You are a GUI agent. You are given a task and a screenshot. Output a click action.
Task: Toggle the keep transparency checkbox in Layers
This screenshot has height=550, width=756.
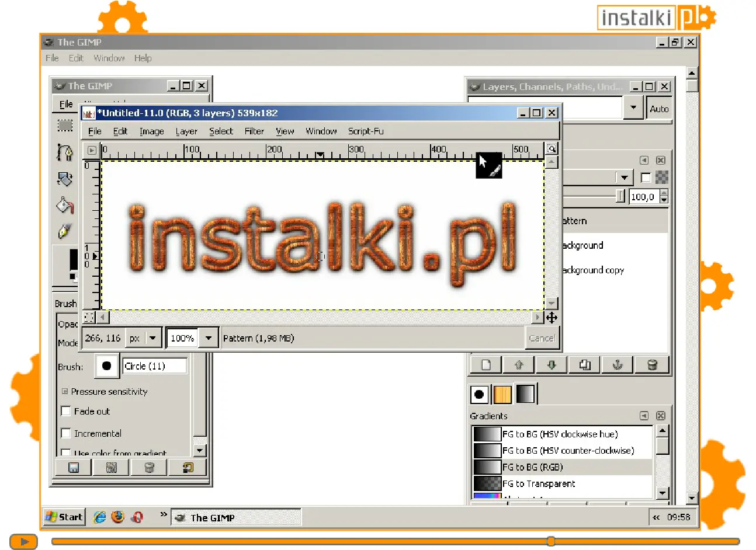point(646,177)
